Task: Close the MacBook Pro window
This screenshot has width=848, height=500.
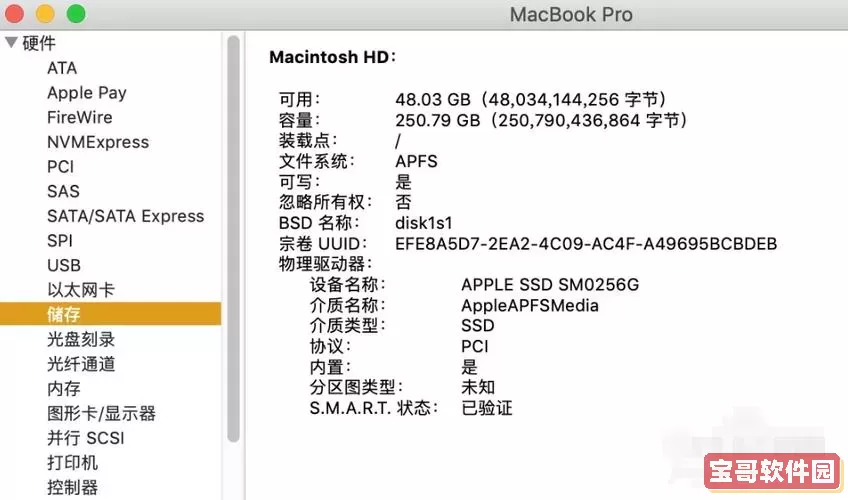Action: [14, 14]
